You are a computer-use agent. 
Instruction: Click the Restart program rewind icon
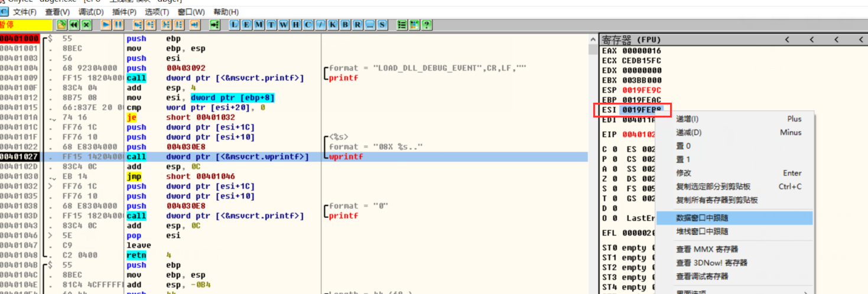[73, 25]
